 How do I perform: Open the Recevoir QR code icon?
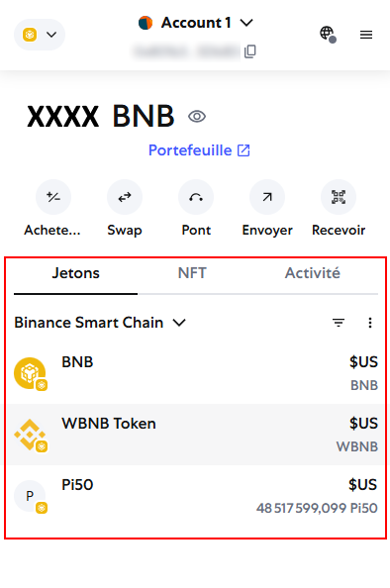pos(339,197)
